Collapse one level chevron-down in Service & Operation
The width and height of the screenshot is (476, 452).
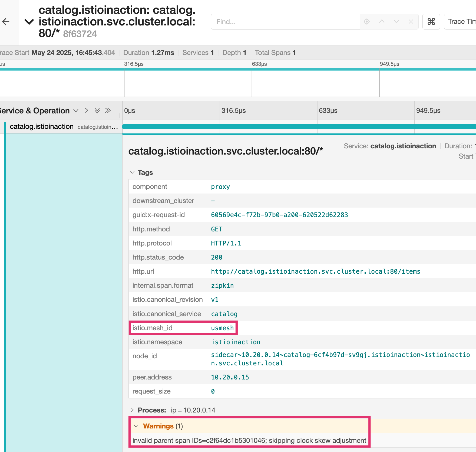(76, 111)
